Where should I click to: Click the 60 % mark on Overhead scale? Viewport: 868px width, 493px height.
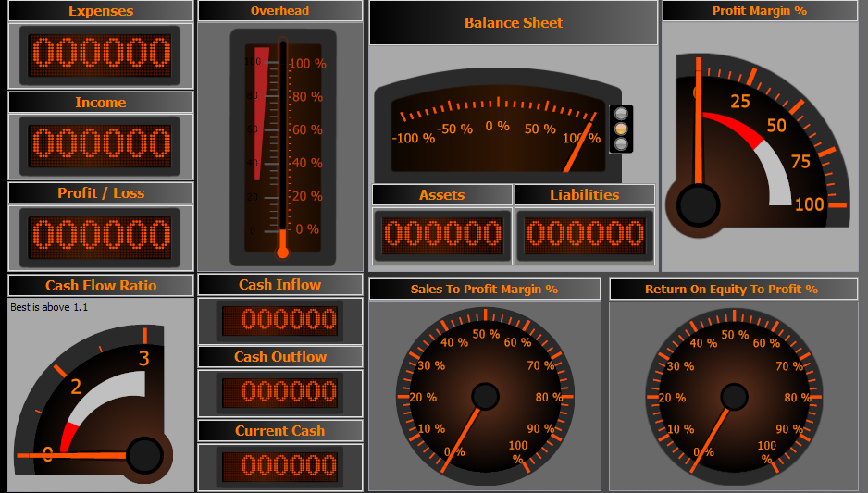point(306,130)
